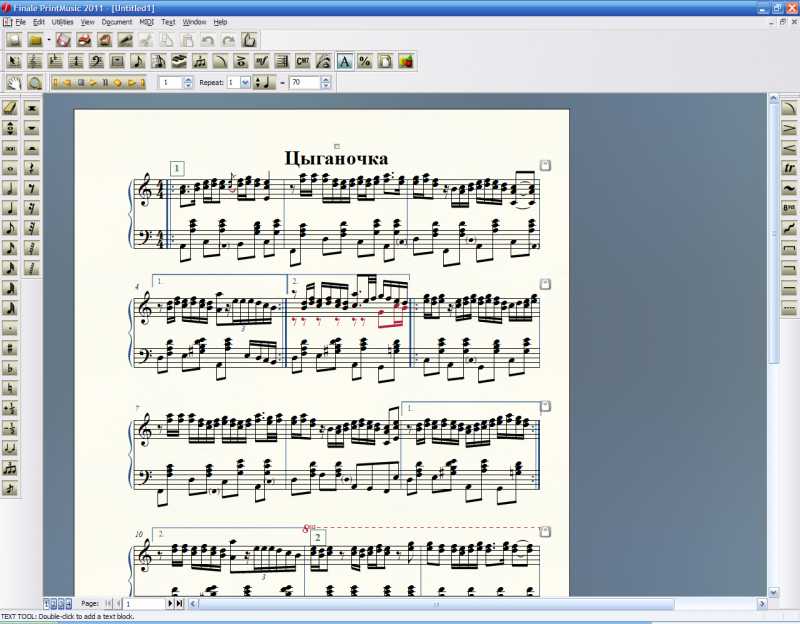Open the MIDI menu

[146, 22]
